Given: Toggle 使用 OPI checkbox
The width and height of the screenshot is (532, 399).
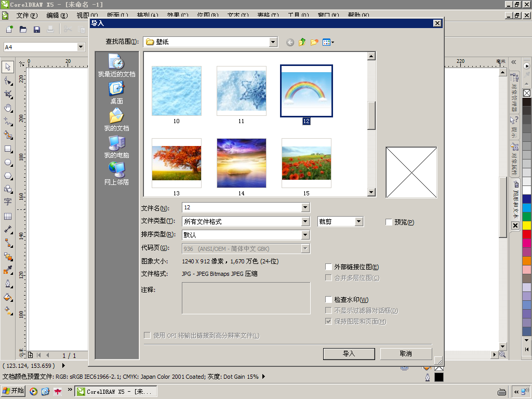Looking at the screenshot, I should (x=147, y=336).
